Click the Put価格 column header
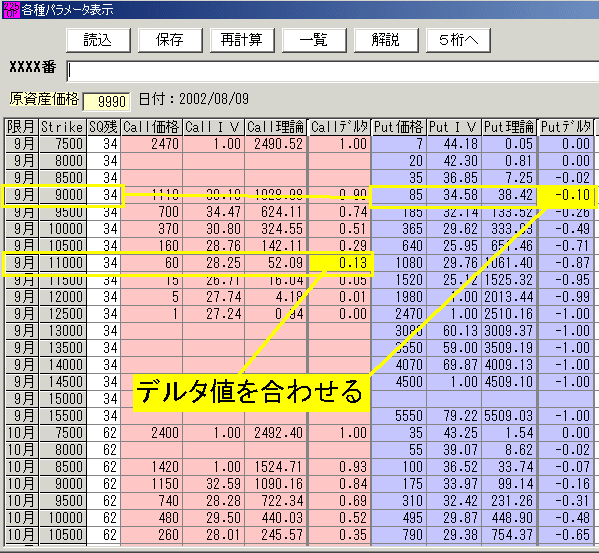599x553 pixels. pyautogui.click(x=398, y=127)
